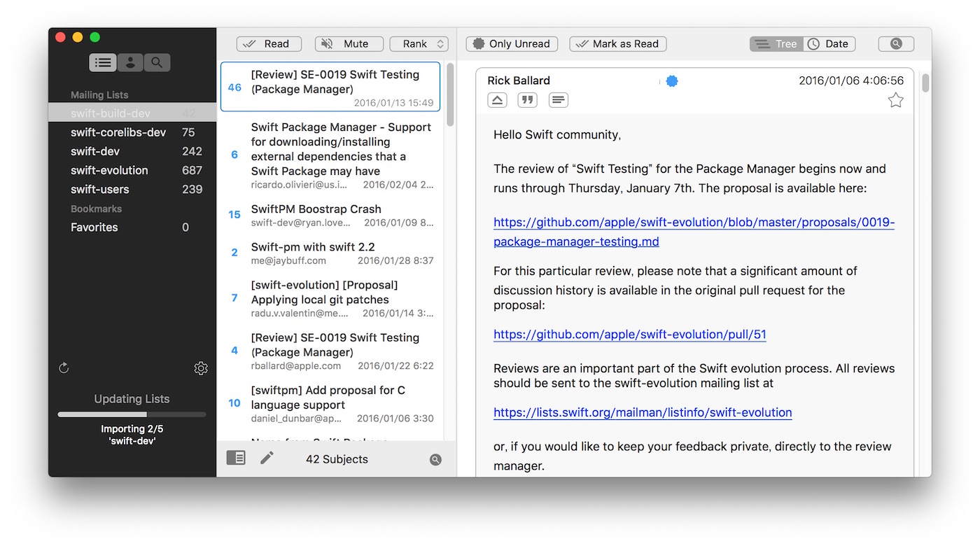Image resolution: width=980 pixels, height=546 pixels.
Task: Select swift-build-dev mailing list
Action: (x=132, y=113)
